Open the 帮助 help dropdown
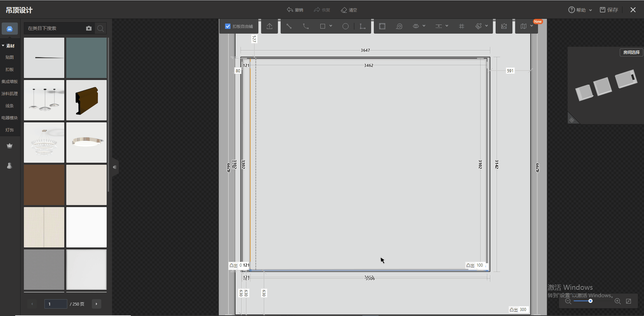 [580, 10]
